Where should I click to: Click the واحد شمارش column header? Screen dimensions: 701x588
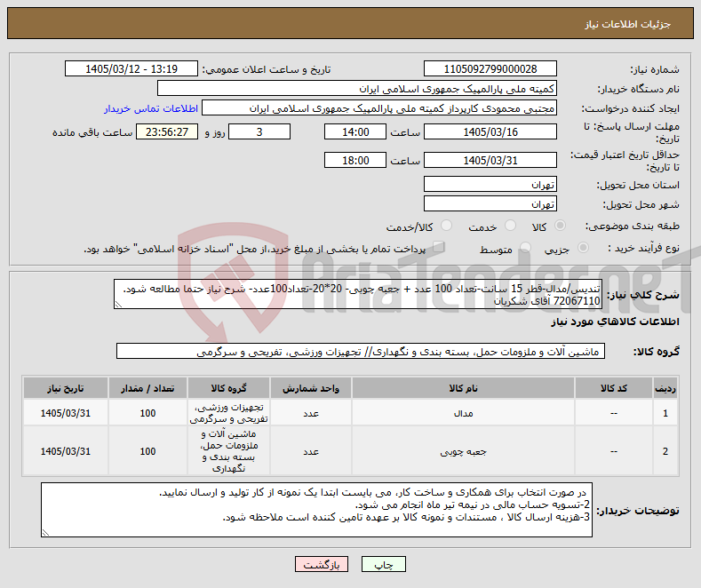pyautogui.click(x=311, y=388)
